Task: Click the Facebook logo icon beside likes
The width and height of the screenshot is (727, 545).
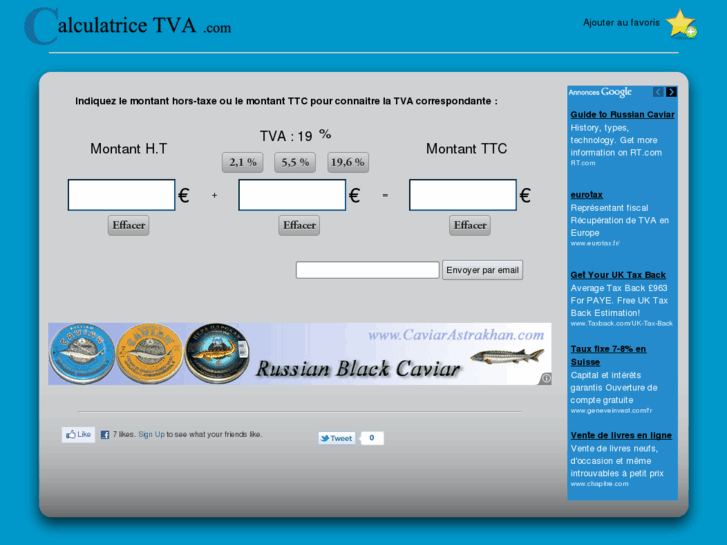Action: tap(105, 435)
